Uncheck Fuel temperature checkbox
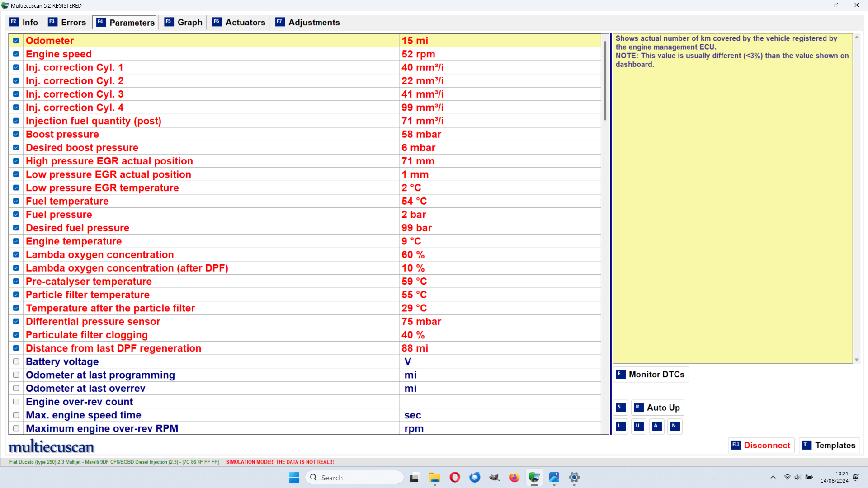Viewport: 868px width, 488px height. (16, 201)
